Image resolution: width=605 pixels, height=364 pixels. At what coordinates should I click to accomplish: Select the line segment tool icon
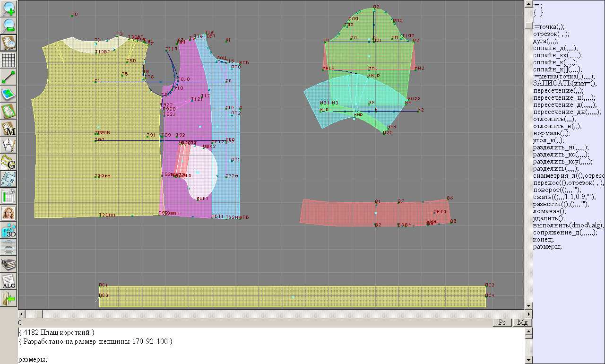point(9,77)
